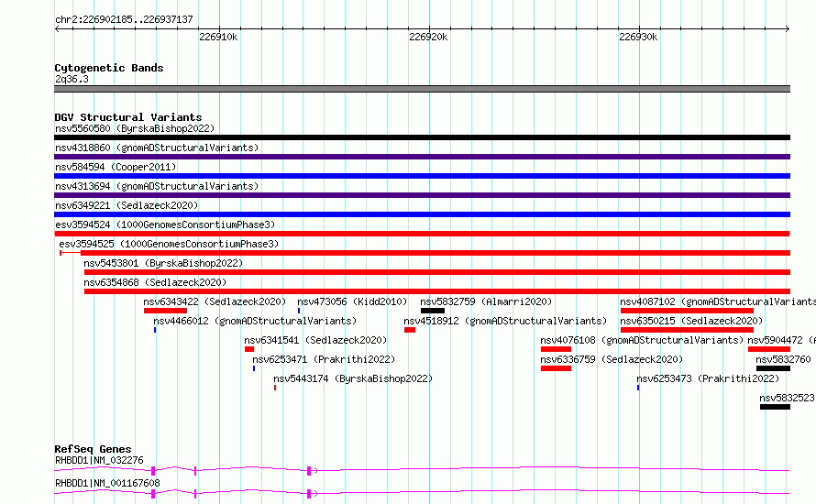The width and height of the screenshot is (816, 504).
Task: Select nsv5443174 ByrskaBishop2022 label
Action: click(353, 378)
